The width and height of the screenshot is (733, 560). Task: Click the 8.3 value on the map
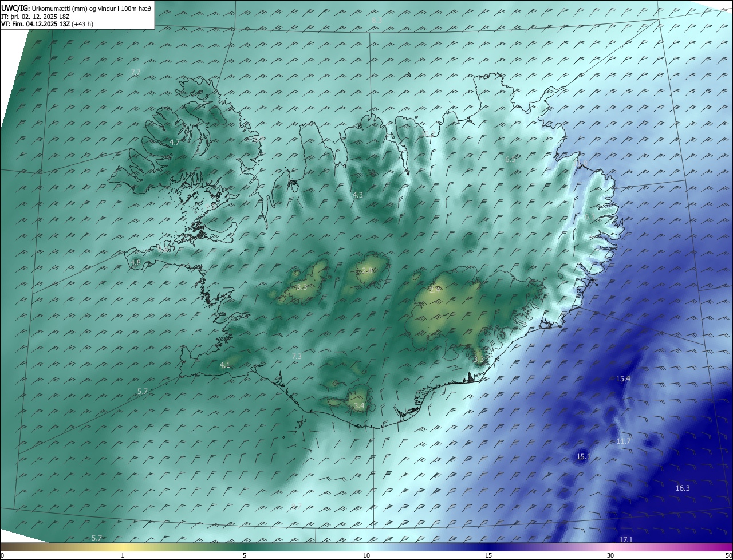(x=377, y=21)
